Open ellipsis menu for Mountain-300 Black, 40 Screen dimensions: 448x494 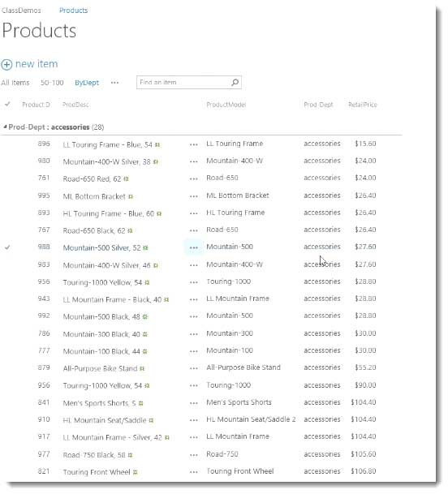tap(194, 334)
